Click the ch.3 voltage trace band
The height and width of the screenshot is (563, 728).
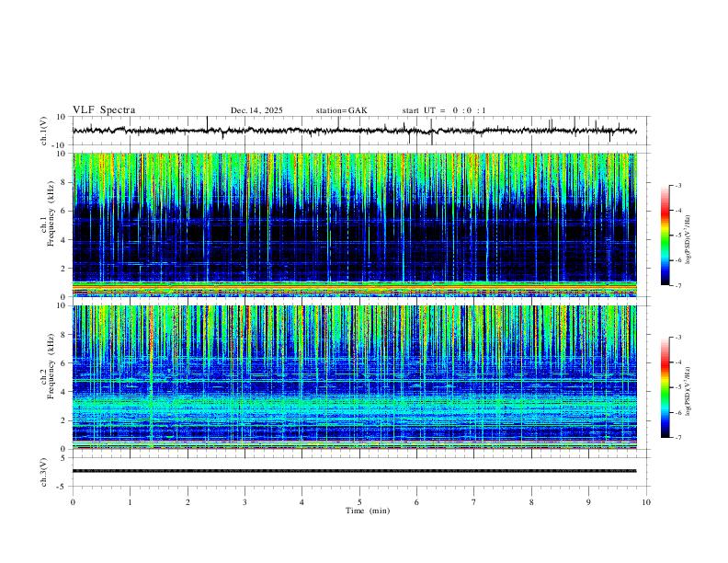[x=354, y=471]
